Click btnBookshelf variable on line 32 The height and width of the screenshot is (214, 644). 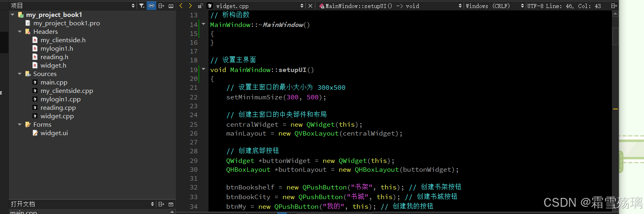250,187
